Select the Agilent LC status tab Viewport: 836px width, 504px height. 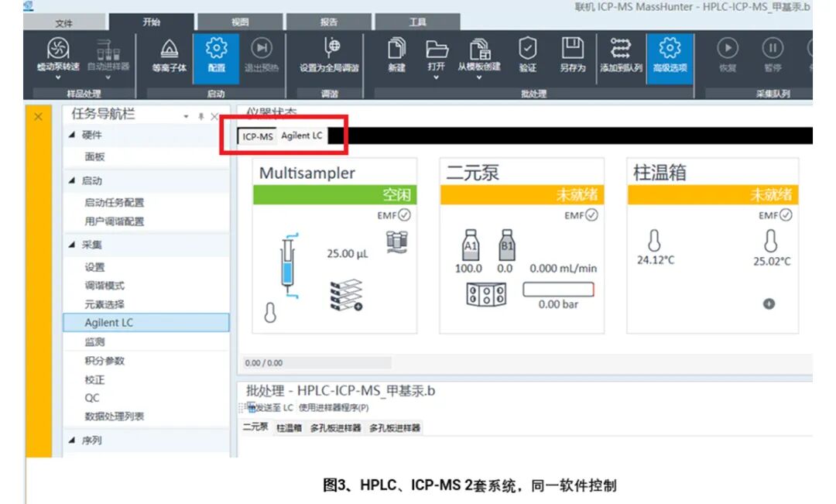[302, 136]
